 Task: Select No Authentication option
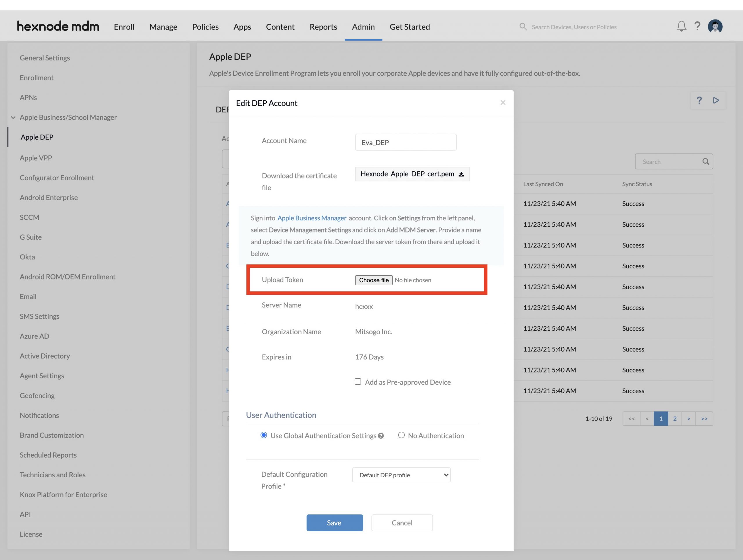tap(401, 435)
